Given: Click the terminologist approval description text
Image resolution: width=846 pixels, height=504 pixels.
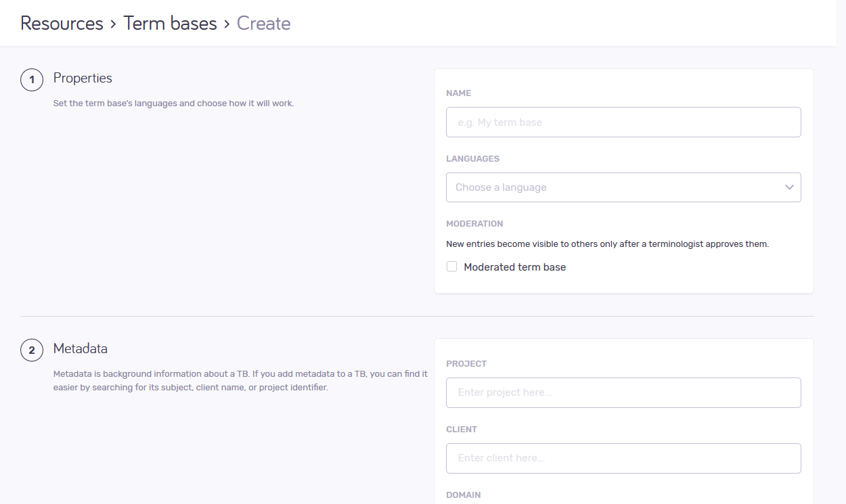Looking at the screenshot, I should [607, 244].
